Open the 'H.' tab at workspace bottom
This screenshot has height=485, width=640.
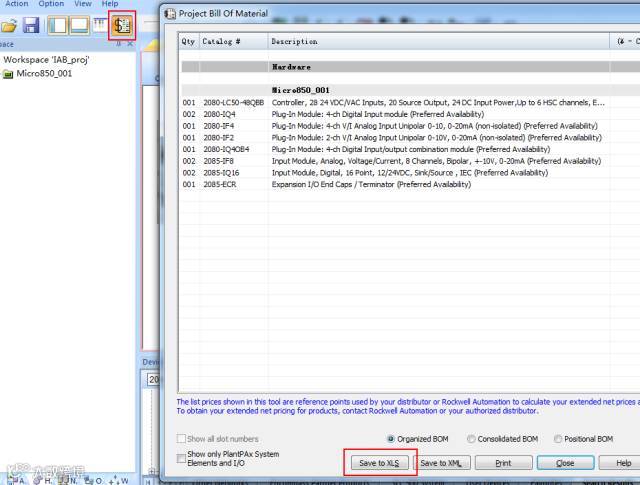[x=43, y=480]
